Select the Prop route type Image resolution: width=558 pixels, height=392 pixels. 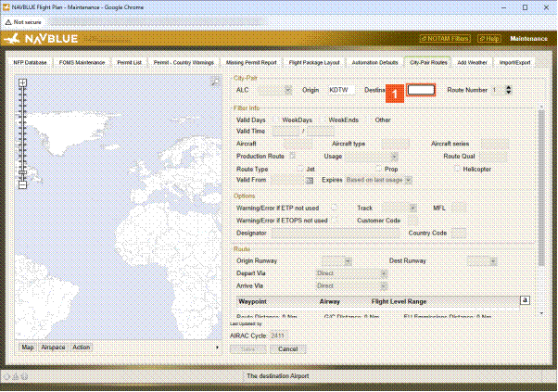click(x=378, y=169)
